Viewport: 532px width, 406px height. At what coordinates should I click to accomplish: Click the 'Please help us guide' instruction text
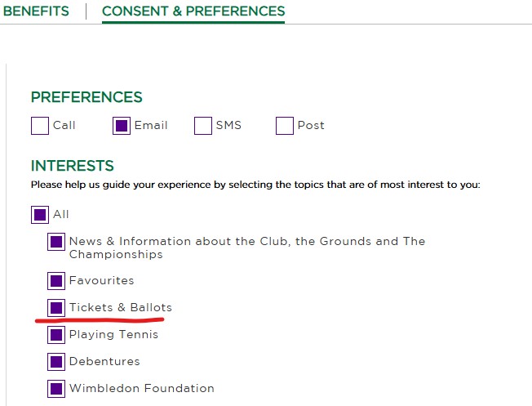[x=255, y=185]
